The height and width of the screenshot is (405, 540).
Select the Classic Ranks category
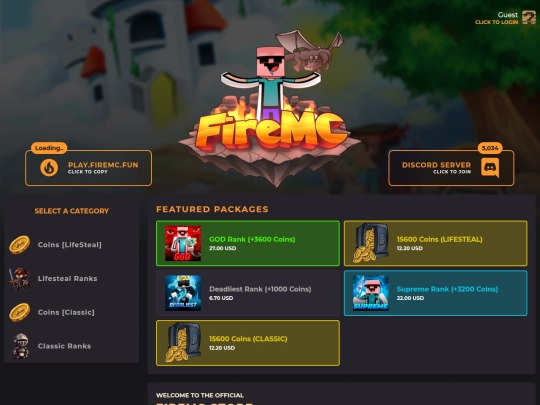pos(72,346)
